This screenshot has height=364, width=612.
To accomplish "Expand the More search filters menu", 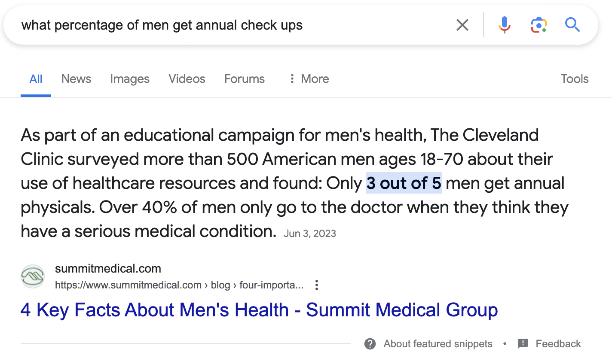I will (309, 79).
